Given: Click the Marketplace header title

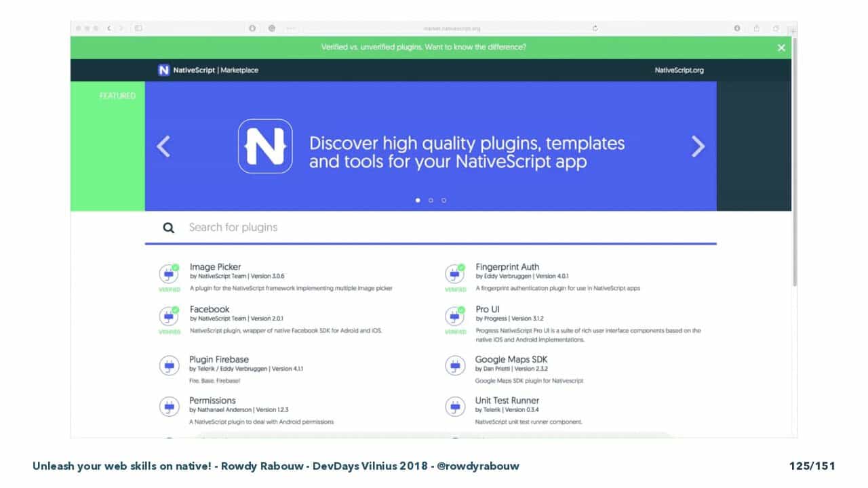Looking at the screenshot, I should pos(239,70).
